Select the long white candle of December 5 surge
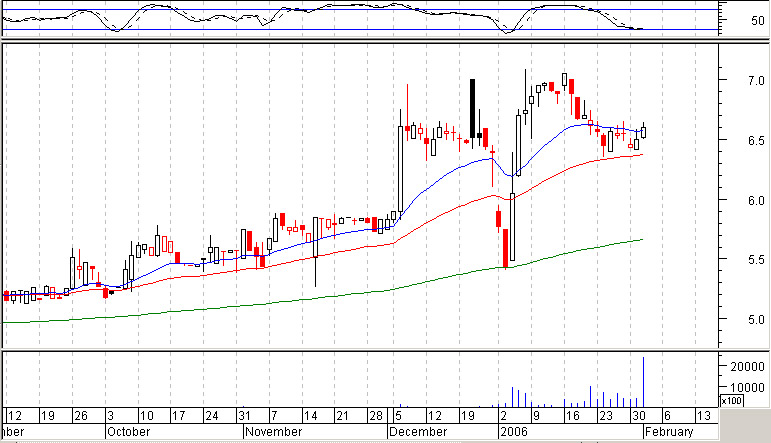 tap(401, 169)
